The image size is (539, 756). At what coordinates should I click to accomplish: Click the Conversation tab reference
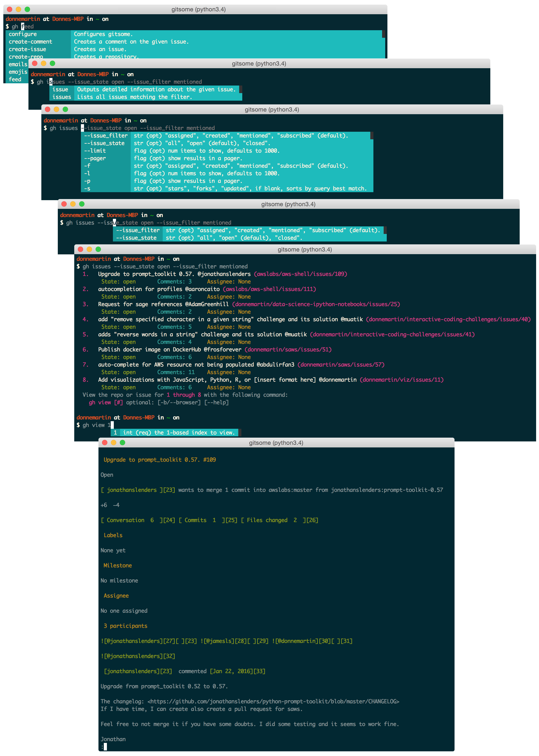125,520
